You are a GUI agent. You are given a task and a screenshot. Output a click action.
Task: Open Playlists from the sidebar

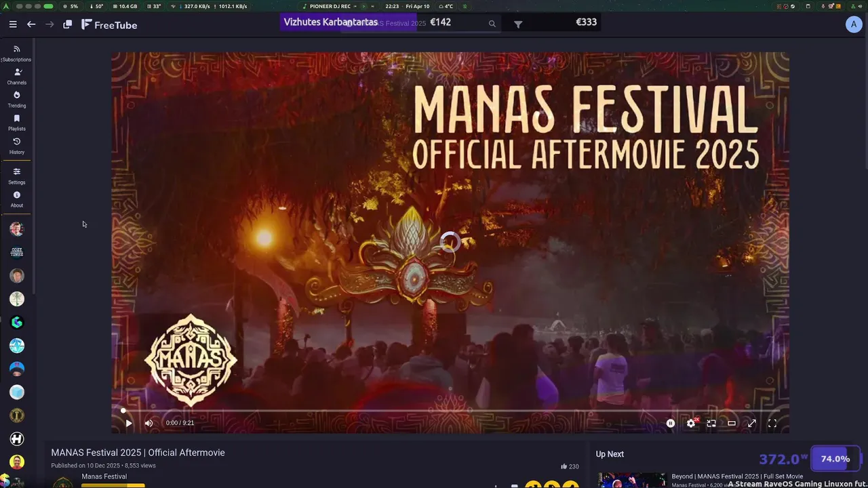click(x=17, y=123)
